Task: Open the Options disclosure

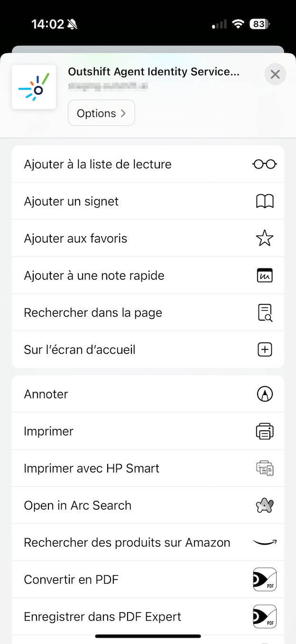Action: (x=101, y=113)
